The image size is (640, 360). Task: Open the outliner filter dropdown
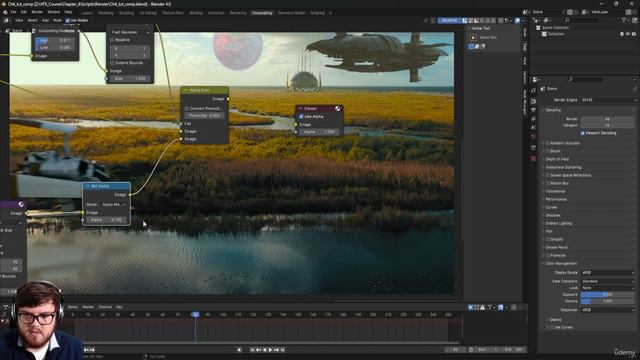(x=625, y=20)
